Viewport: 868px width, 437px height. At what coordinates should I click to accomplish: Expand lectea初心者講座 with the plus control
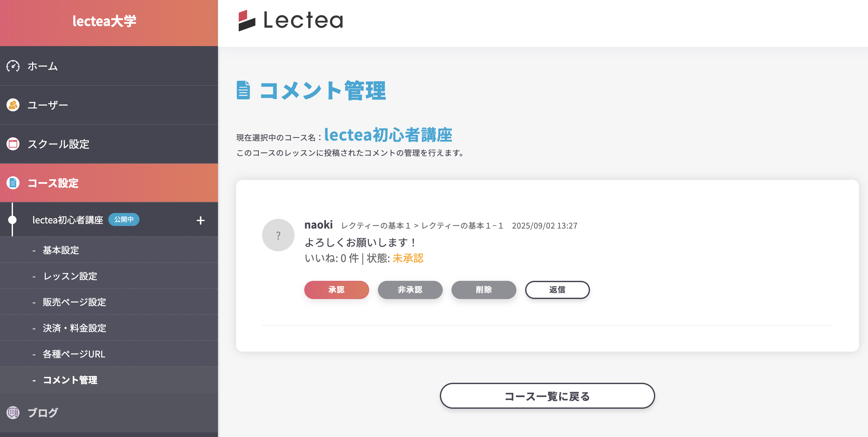(201, 220)
